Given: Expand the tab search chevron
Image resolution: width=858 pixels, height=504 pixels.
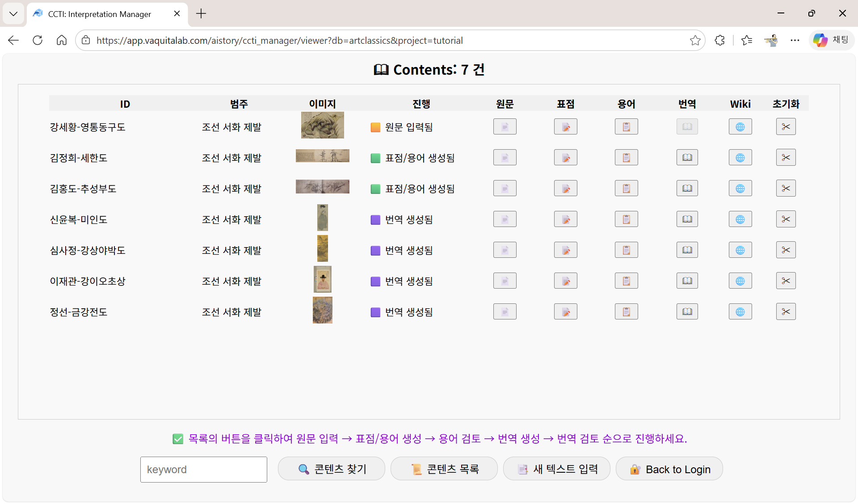Looking at the screenshot, I should click(x=13, y=13).
